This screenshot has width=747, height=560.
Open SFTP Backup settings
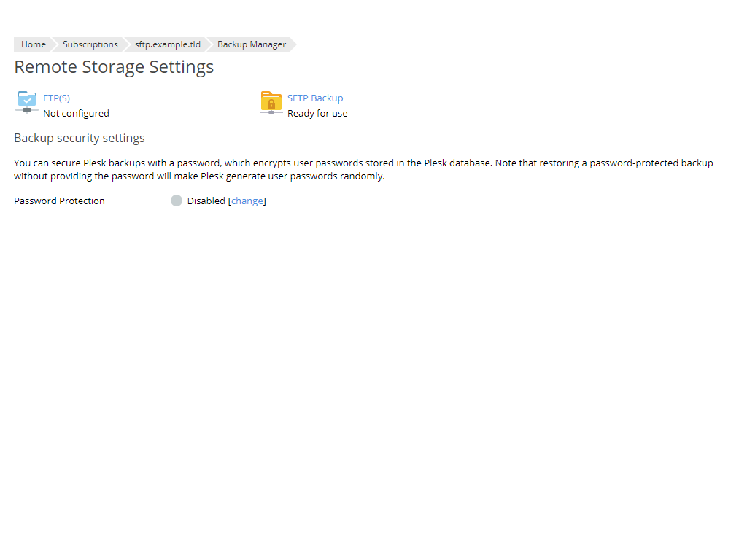[315, 98]
